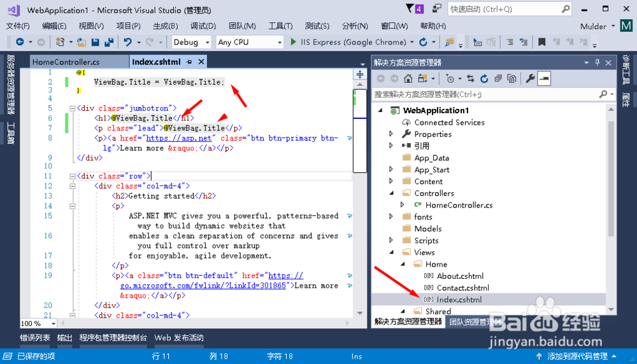Viewport: 637px width, 364px height.
Task: Click the Show All Files icon
Action: click(x=512, y=78)
